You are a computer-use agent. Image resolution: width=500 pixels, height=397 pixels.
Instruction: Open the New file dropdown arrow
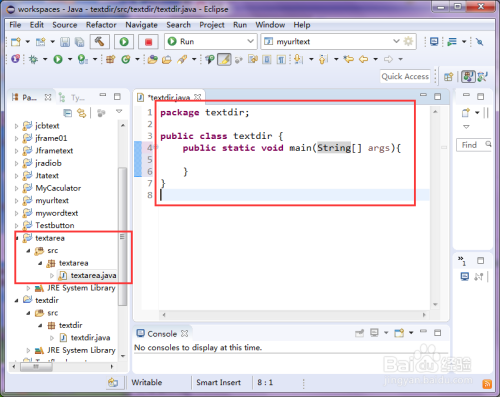(x=28, y=42)
